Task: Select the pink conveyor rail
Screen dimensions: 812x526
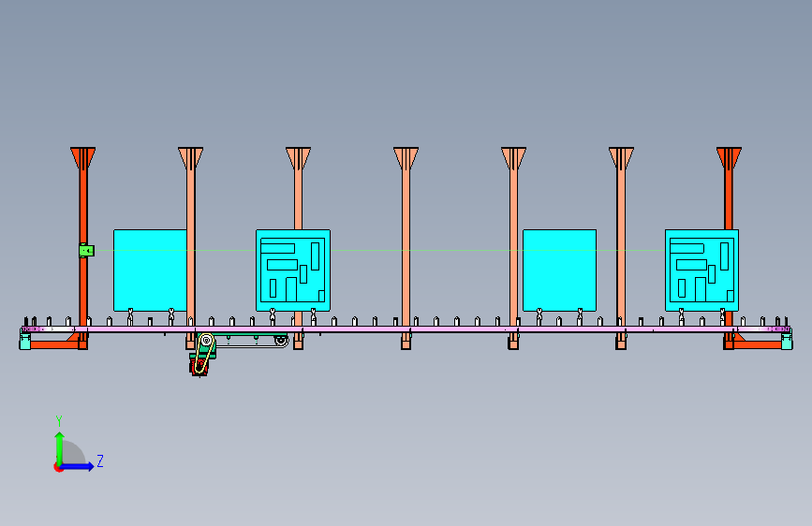Action: click(406, 329)
